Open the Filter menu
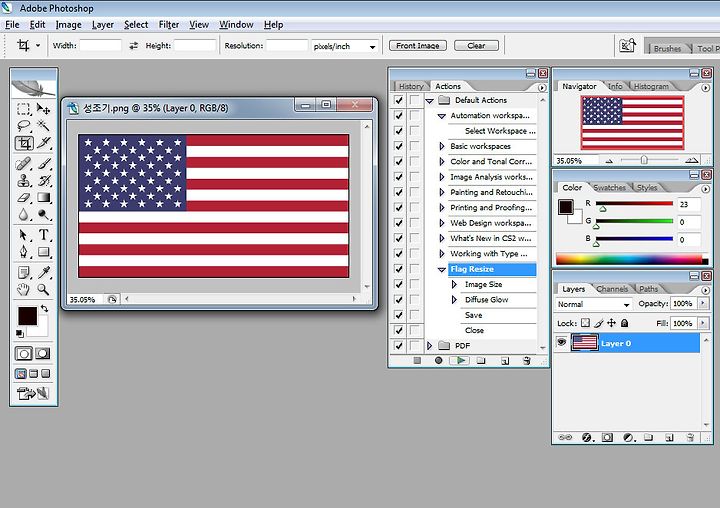The height and width of the screenshot is (508, 720). (169, 24)
